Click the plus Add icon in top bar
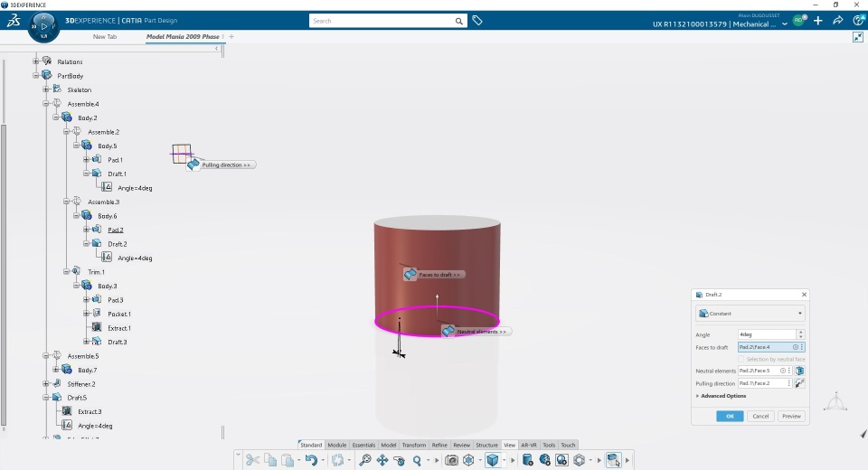This screenshot has height=470, width=868. (x=818, y=21)
